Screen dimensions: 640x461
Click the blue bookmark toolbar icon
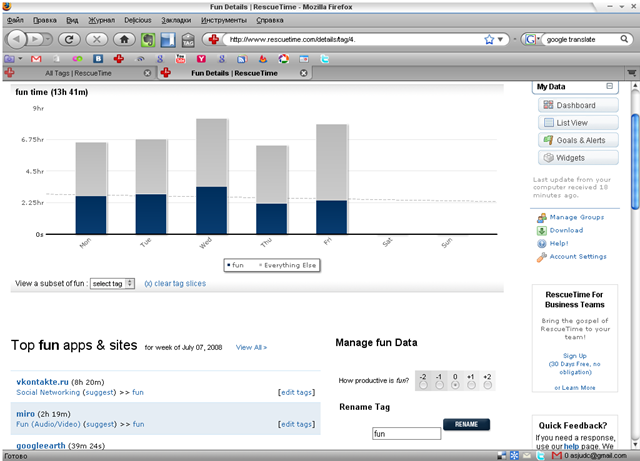(x=168, y=40)
